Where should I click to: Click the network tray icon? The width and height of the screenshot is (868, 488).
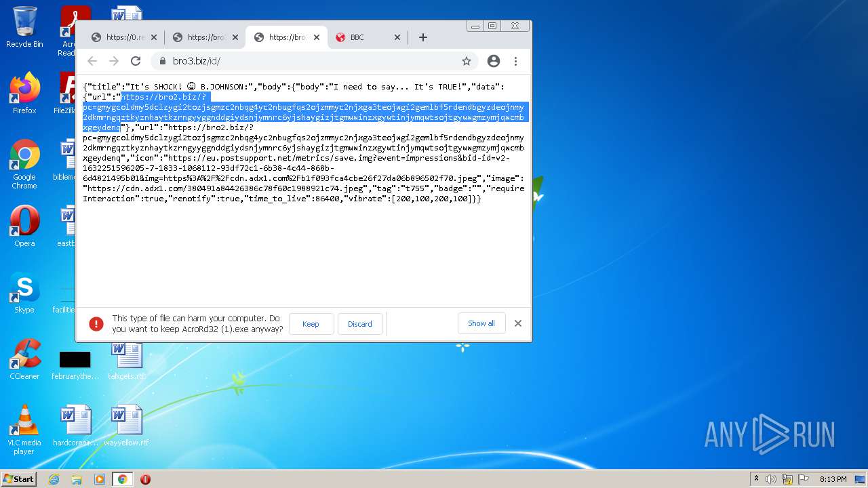point(787,479)
